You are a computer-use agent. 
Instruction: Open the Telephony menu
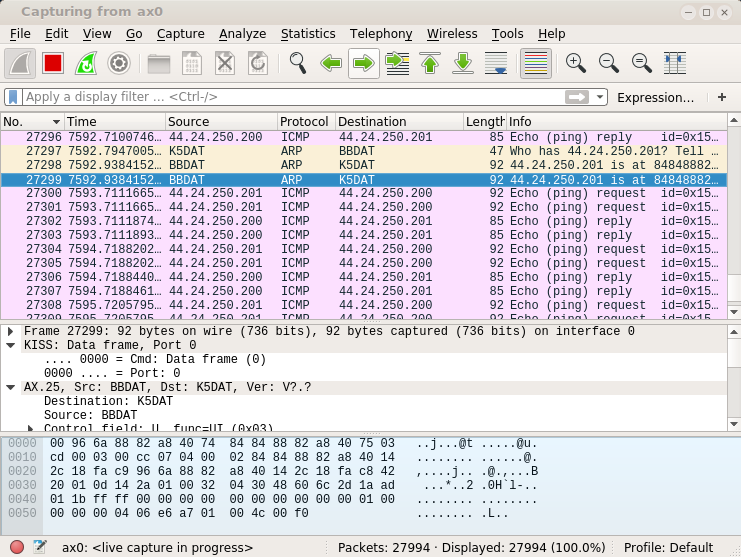click(x=381, y=34)
